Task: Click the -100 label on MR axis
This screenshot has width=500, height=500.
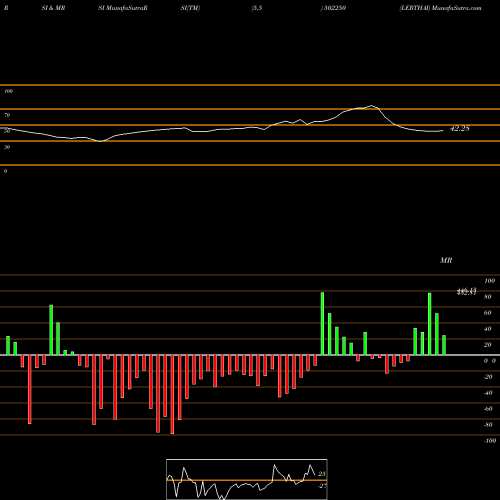Action: point(490,441)
